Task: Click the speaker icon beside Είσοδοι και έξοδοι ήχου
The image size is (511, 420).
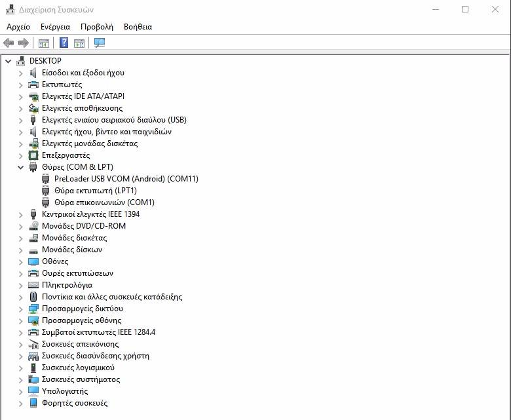Action: point(34,73)
